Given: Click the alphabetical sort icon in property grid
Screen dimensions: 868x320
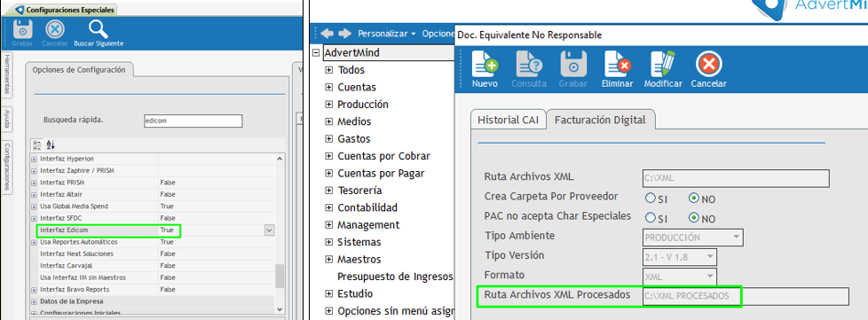Looking at the screenshot, I should pos(51,144).
